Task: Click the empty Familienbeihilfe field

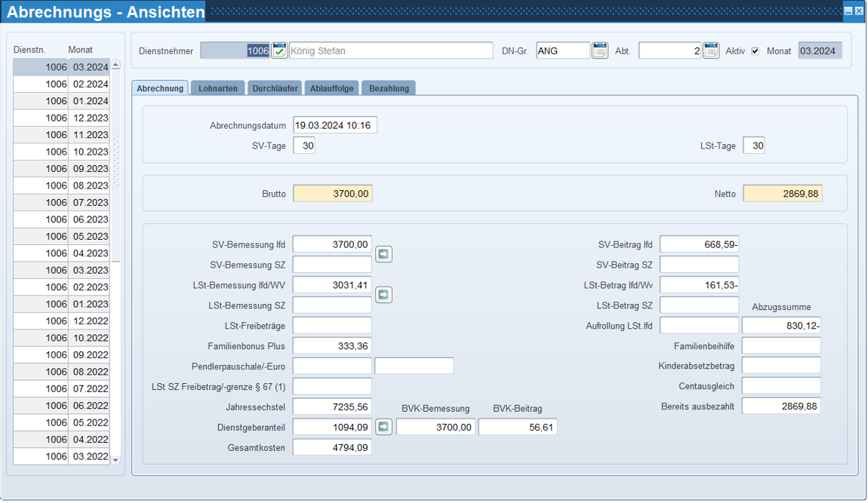Action: coord(781,346)
